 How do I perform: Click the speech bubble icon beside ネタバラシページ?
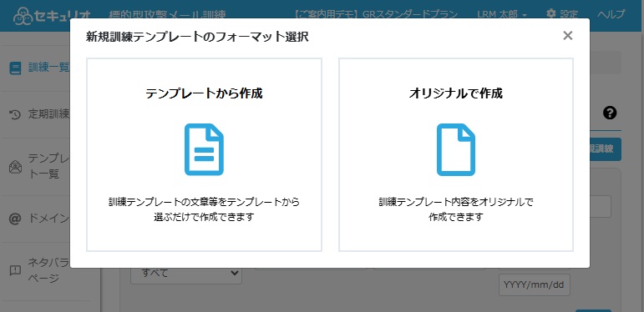pos(15,270)
